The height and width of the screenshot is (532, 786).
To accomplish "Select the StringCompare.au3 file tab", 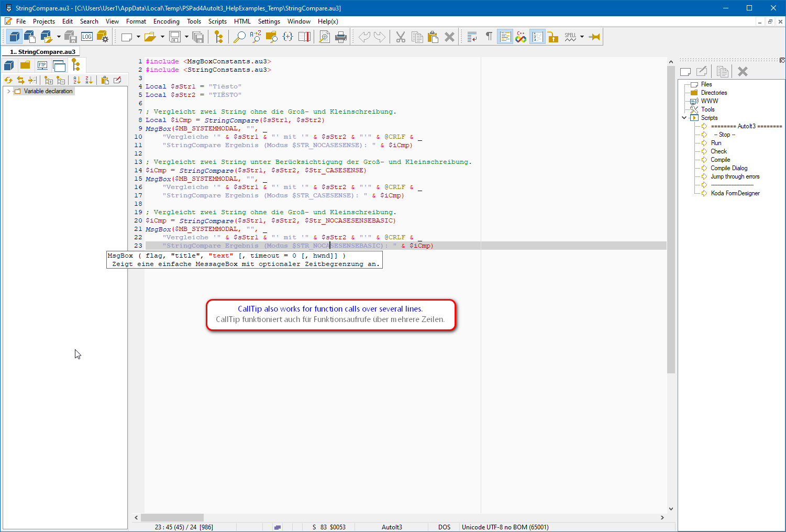I will 42,52.
